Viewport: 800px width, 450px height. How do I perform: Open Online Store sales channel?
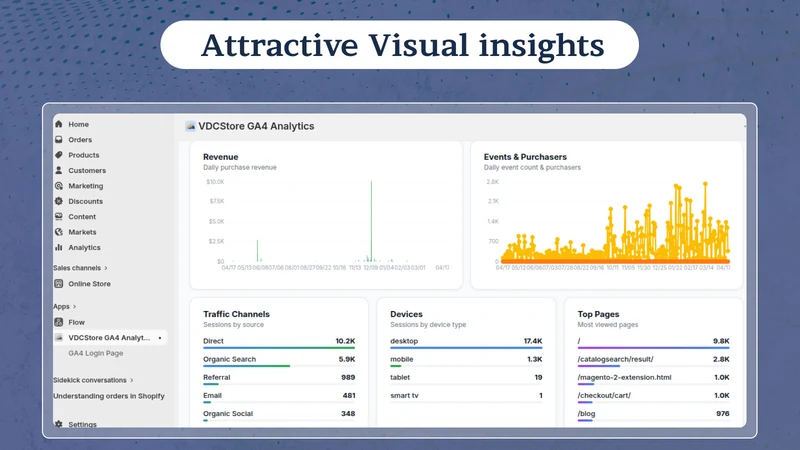pos(89,284)
